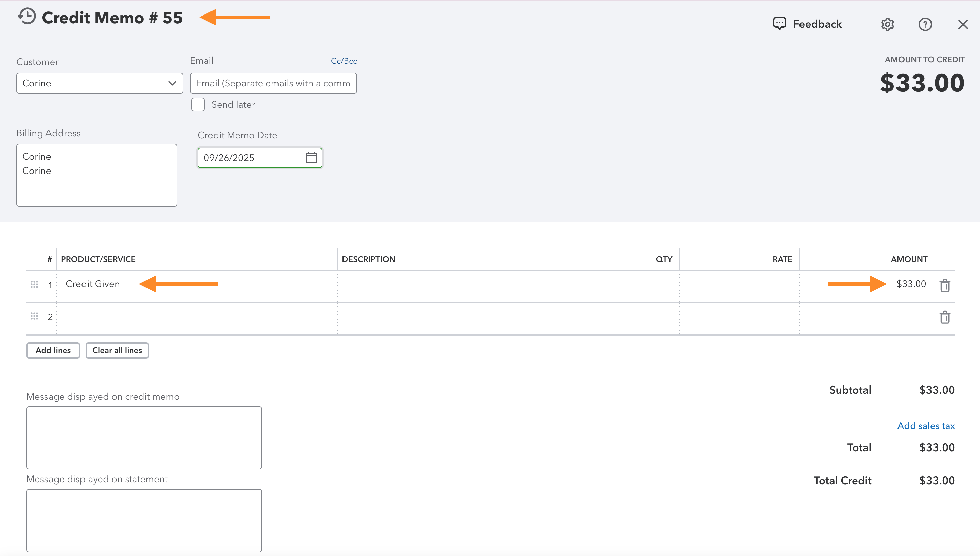Click the Billing Address text box
Viewport: 980px width, 556px height.
97,175
